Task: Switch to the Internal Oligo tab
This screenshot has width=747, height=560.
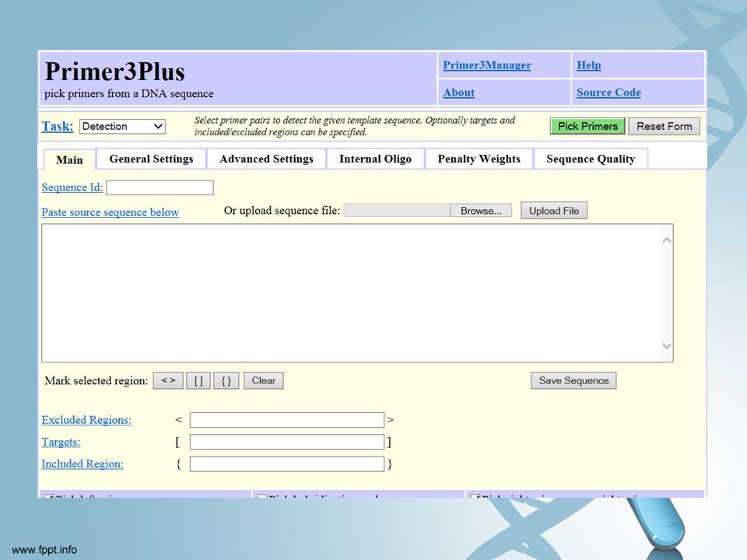Action: [x=375, y=159]
